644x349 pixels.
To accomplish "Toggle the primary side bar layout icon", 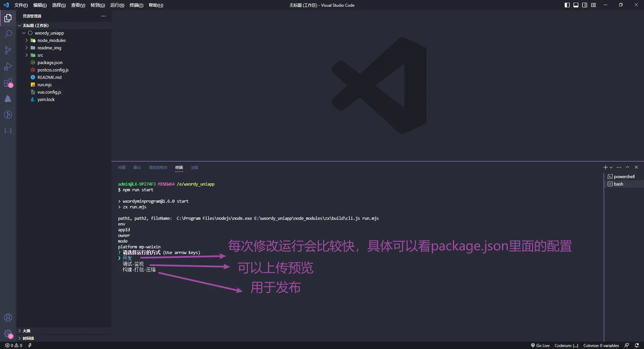I will point(567,5).
